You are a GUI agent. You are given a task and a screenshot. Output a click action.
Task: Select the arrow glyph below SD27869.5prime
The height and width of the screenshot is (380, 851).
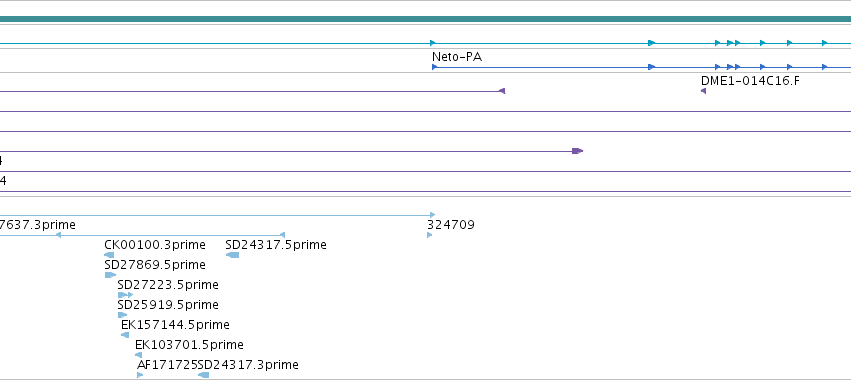(110, 275)
